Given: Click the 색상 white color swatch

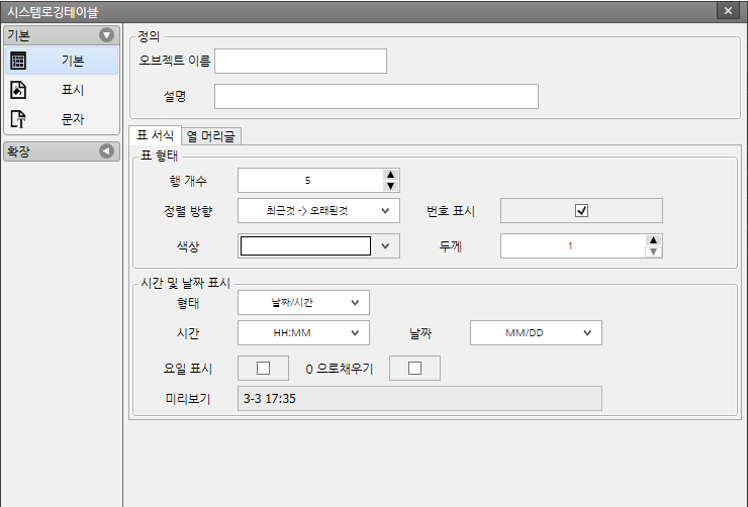Looking at the screenshot, I should point(306,246).
